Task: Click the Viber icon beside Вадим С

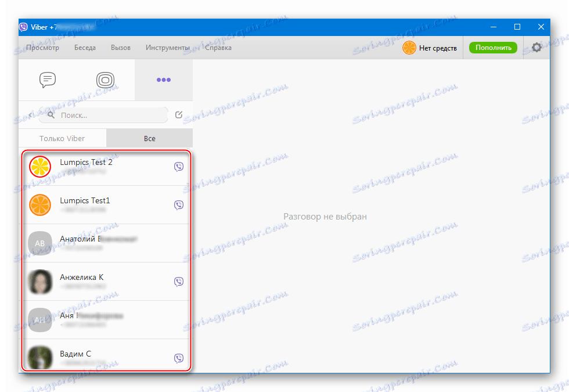Action: (x=178, y=358)
